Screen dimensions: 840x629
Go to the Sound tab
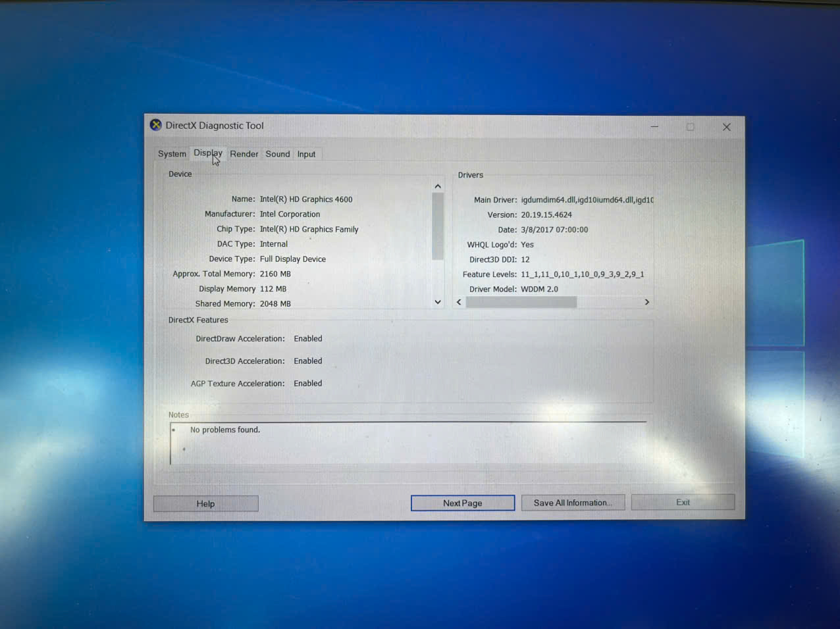point(277,154)
